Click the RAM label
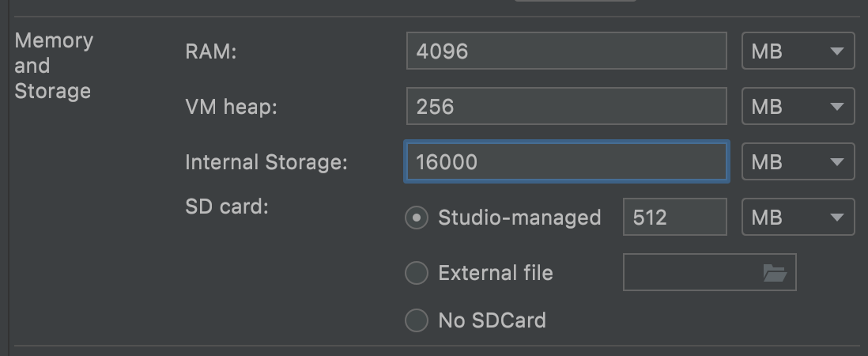 pyautogui.click(x=211, y=51)
